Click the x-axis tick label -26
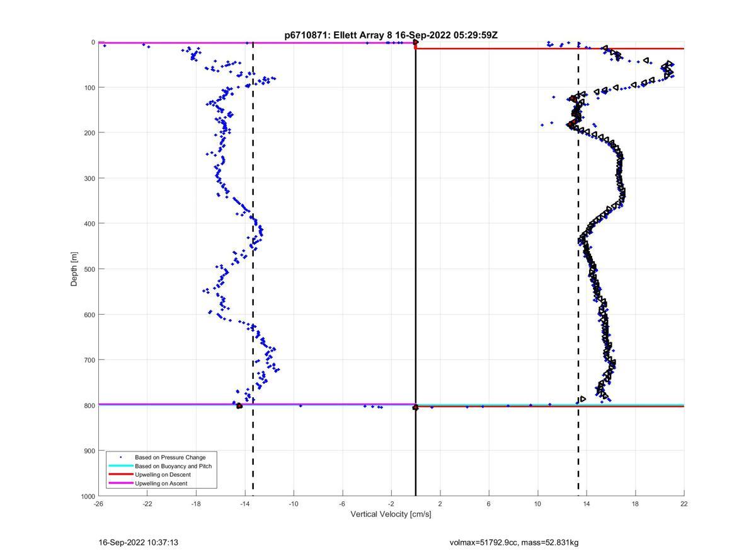Viewport: 756px width, 558px height. tap(98, 503)
